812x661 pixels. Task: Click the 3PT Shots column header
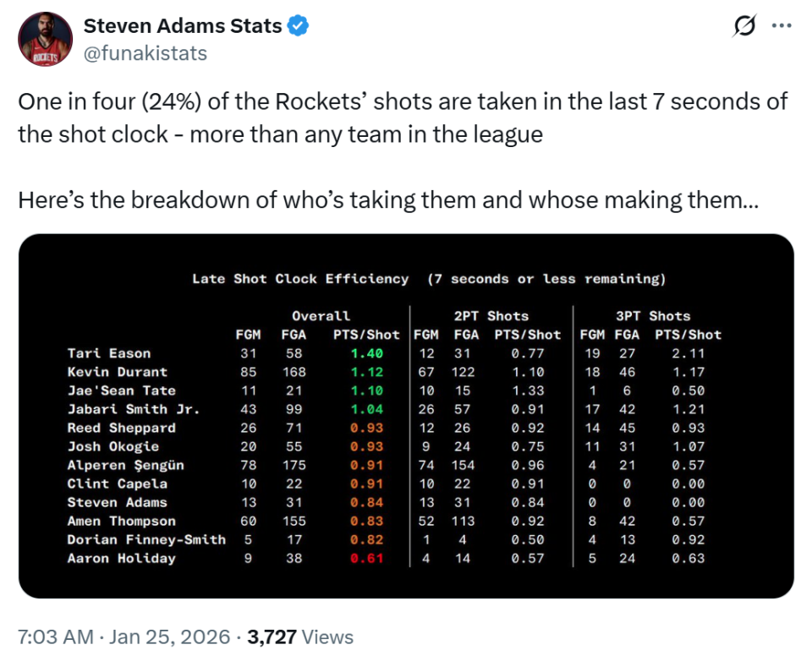[652, 316]
